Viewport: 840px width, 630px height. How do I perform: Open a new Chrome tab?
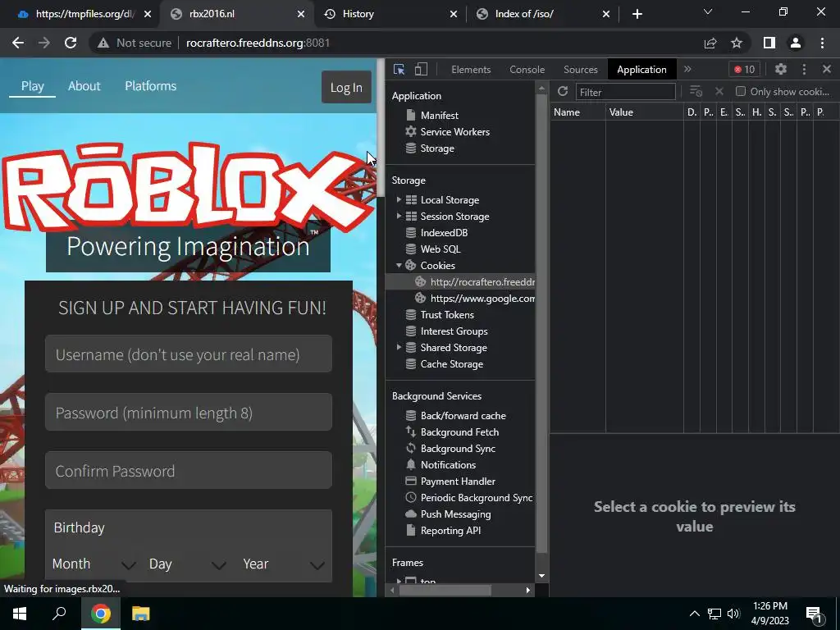[x=637, y=14]
